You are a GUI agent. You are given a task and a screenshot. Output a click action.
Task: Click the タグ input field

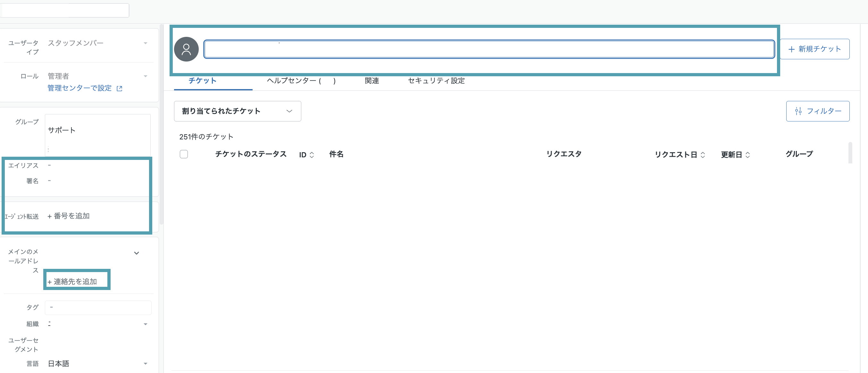98,308
